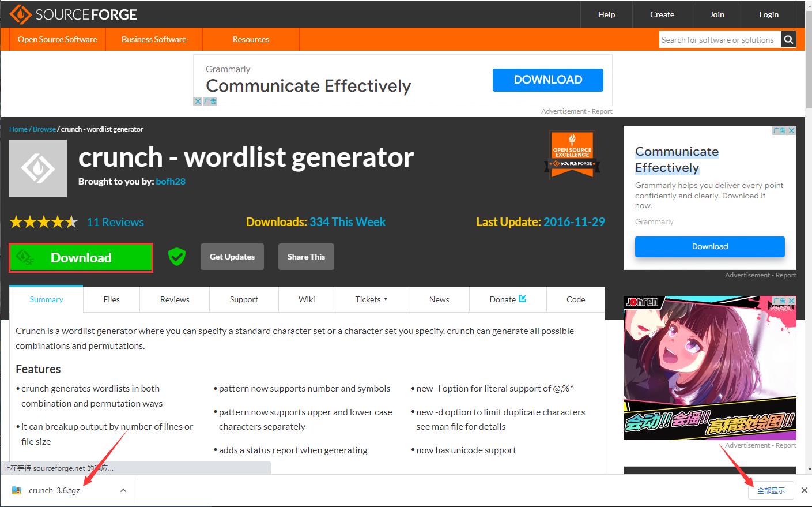Close the browser download bar
The width and height of the screenshot is (812, 507).
click(x=805, y=490)
